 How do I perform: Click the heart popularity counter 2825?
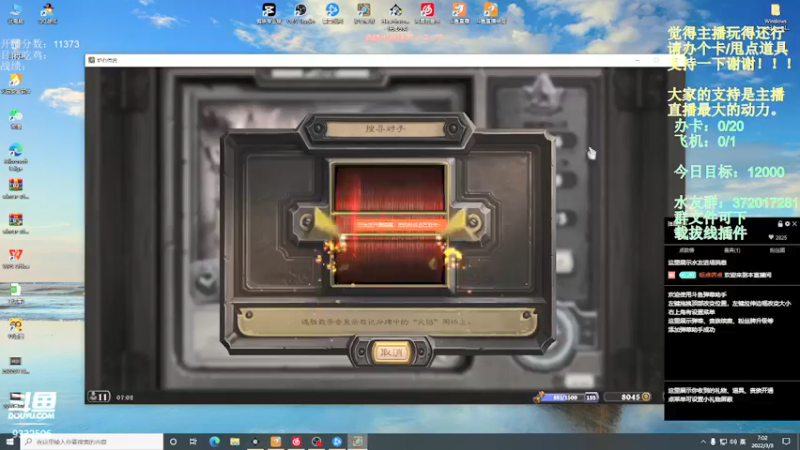[x=778, y=237]
